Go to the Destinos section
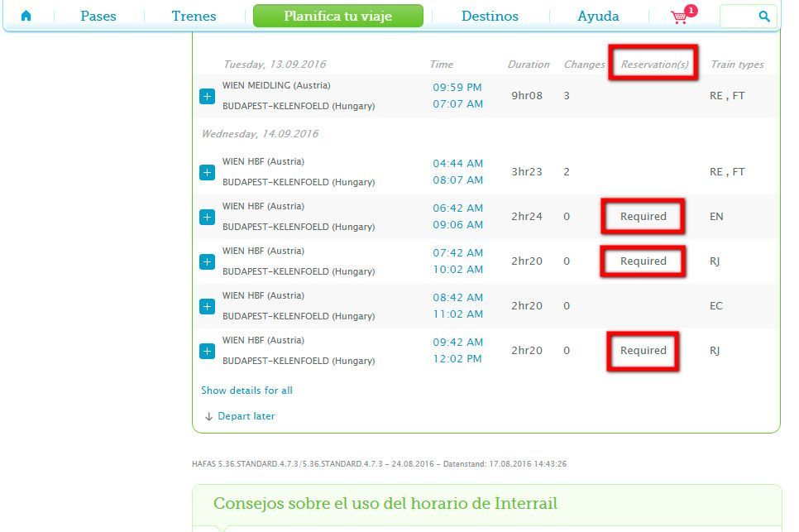The image size is (799, 532). [x=490, y=17]
